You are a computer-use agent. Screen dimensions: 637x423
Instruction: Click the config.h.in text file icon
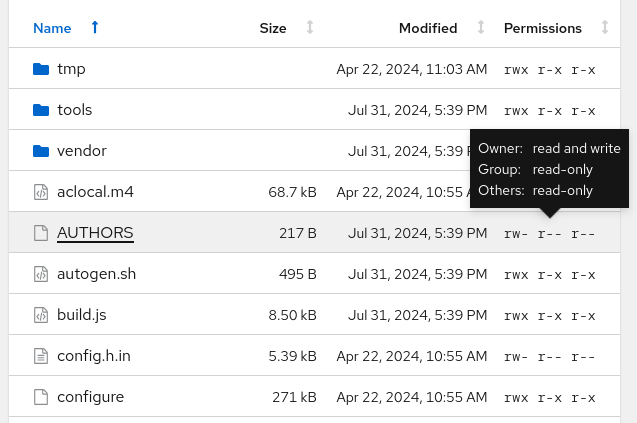click(41, 356)
